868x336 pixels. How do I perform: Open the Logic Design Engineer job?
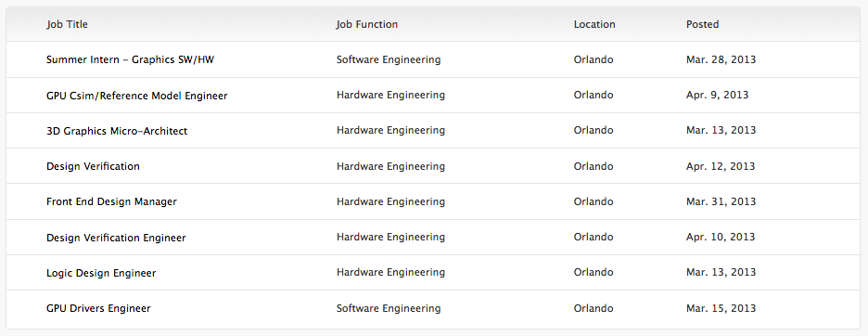(101, 273)
